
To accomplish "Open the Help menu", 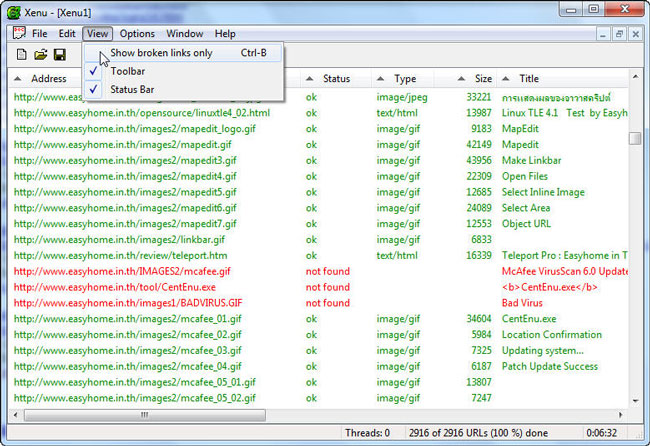I will tap(225, 34).
